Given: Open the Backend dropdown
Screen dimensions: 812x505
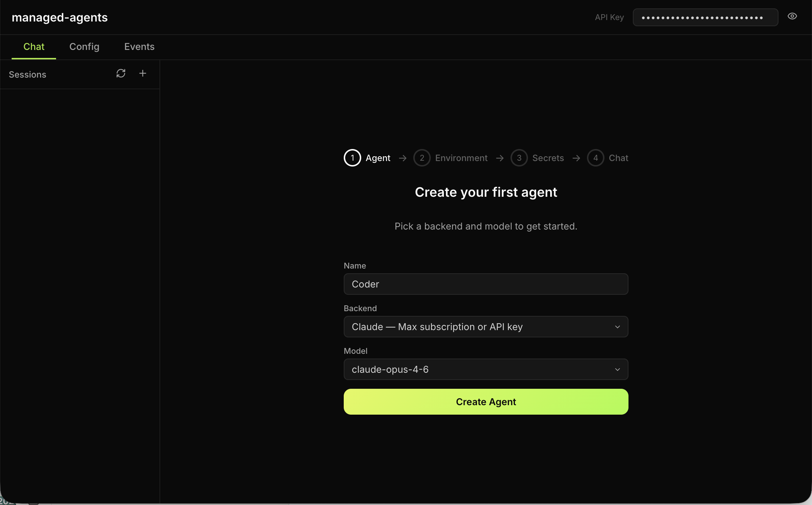Looking at the screenshot, I should (x=486, y=327).
